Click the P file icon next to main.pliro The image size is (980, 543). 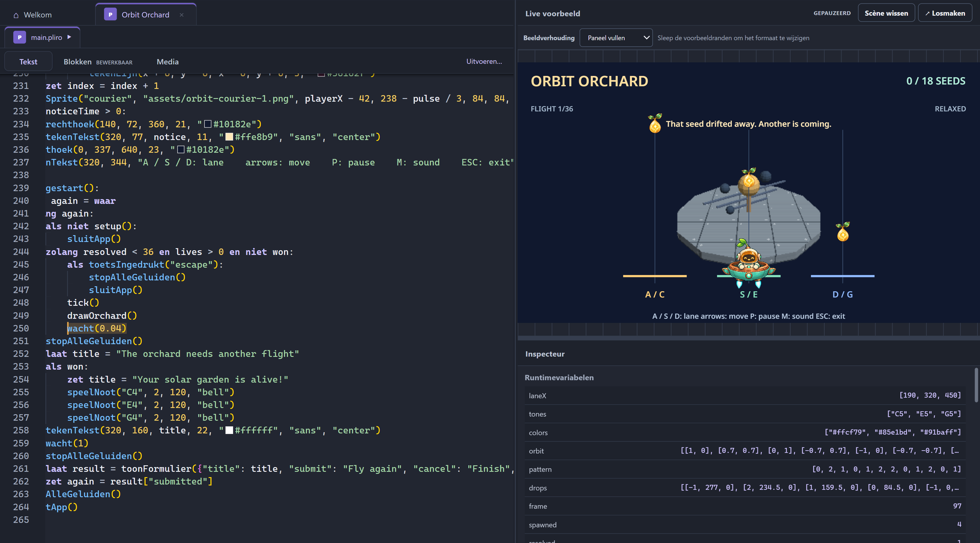point(20,37)
